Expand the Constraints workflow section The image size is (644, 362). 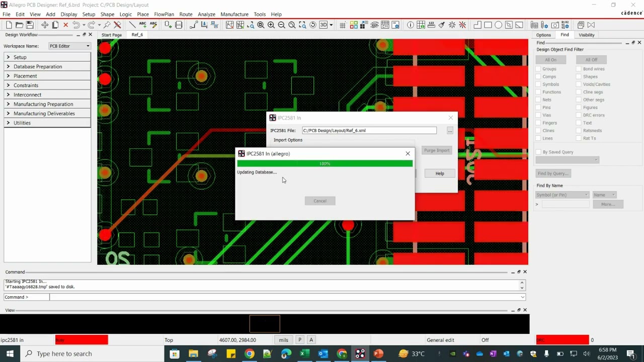(47, 85)
